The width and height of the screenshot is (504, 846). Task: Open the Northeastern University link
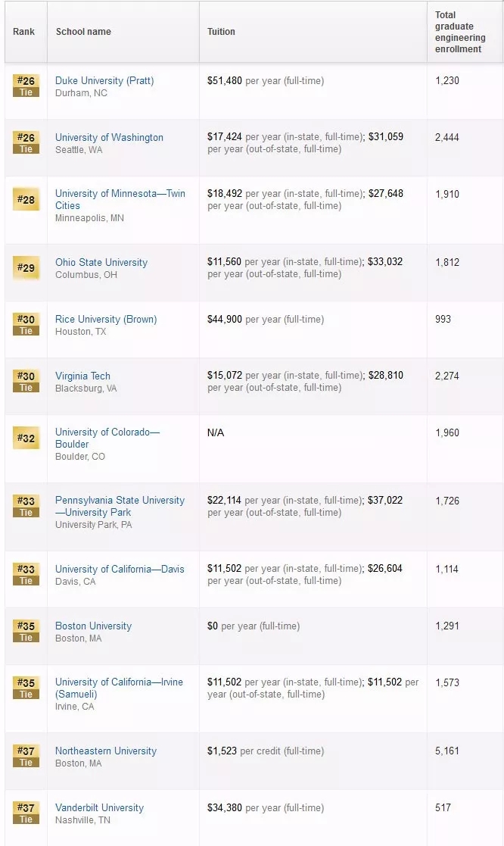click(106, 751)
